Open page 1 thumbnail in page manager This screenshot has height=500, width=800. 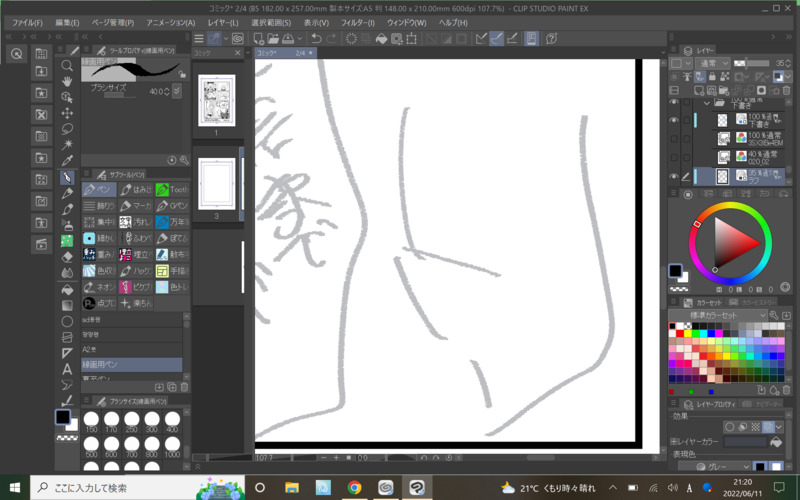[x=217, y=101]
